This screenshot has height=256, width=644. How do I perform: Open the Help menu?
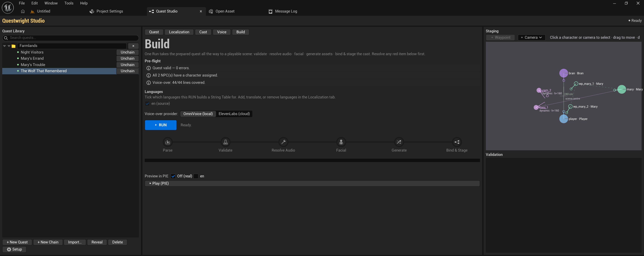pos(84,3)
